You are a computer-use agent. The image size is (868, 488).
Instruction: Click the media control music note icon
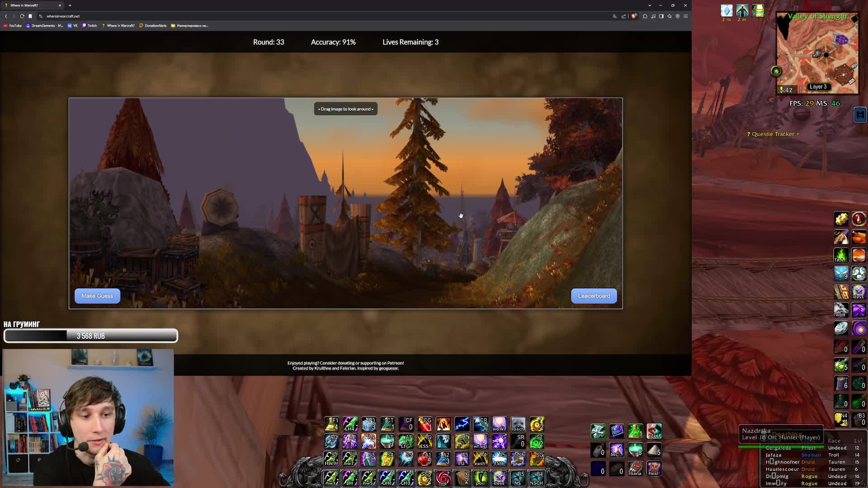[x=653, y=16]
